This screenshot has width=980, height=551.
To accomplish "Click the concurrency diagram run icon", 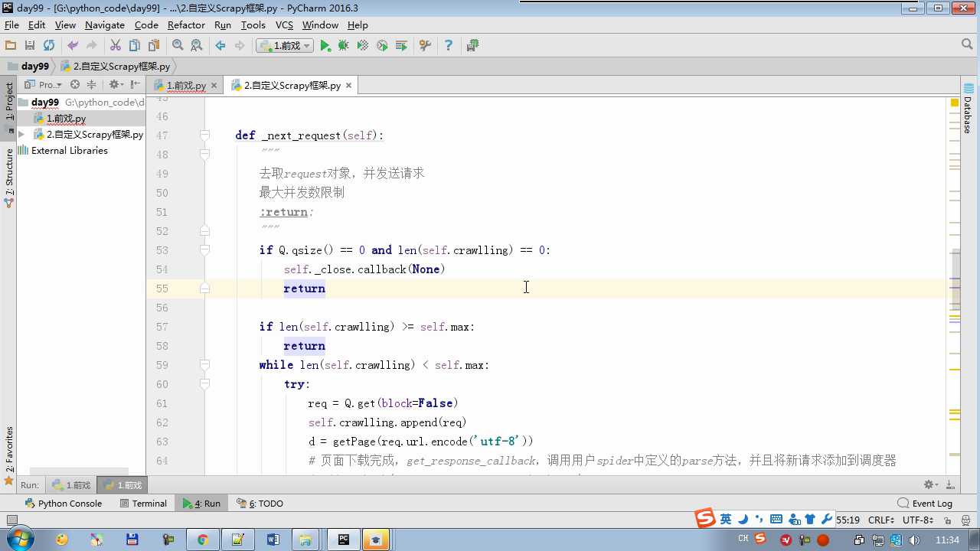I will click(401, 46).
